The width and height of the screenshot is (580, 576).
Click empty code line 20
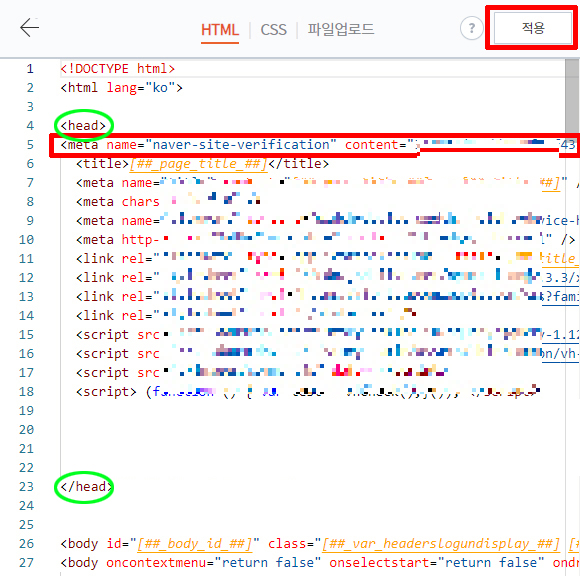[313, 430]
